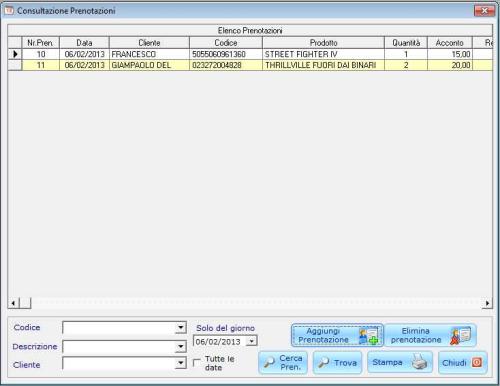Click the Codice column header
Screen dimensions: 500x386
[x=226, y=43]
